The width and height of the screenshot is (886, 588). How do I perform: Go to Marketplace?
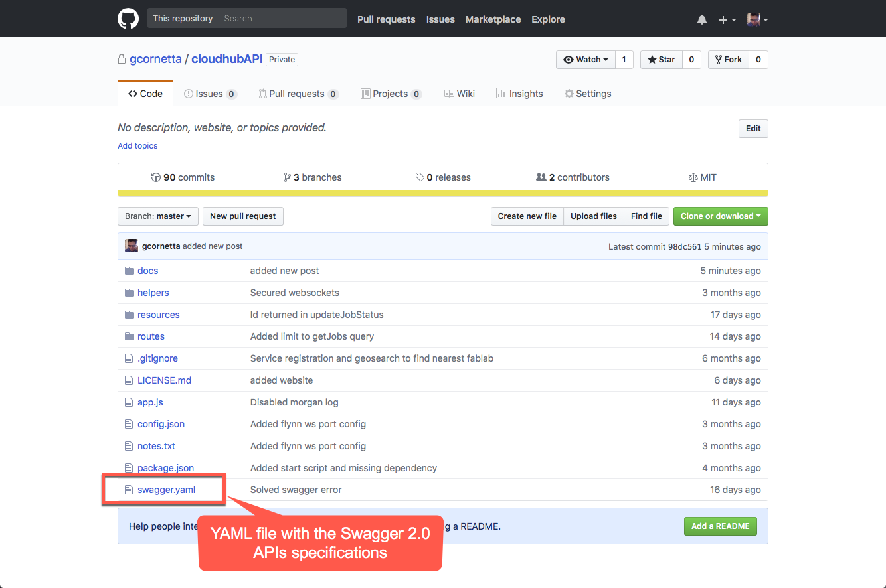(493, 19)
